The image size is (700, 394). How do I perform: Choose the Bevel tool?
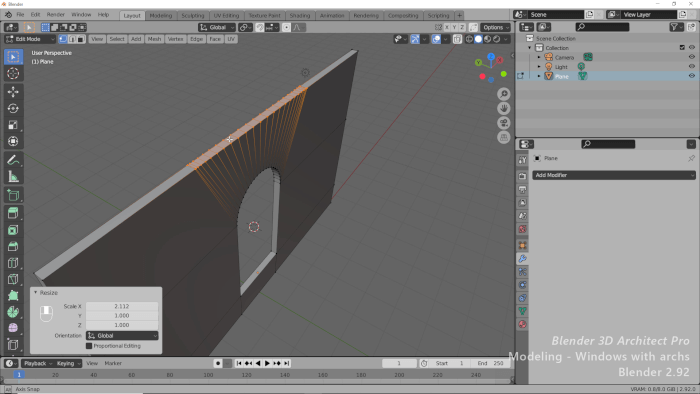[13, 246]
